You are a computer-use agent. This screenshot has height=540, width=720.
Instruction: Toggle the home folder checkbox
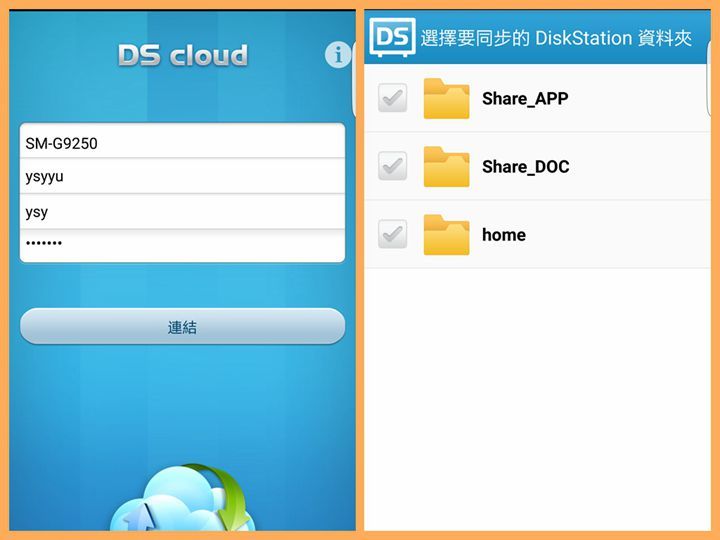393,234
